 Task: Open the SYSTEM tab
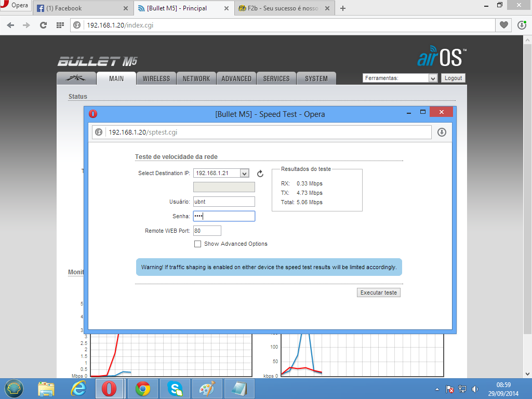click(x=316, y=78)
